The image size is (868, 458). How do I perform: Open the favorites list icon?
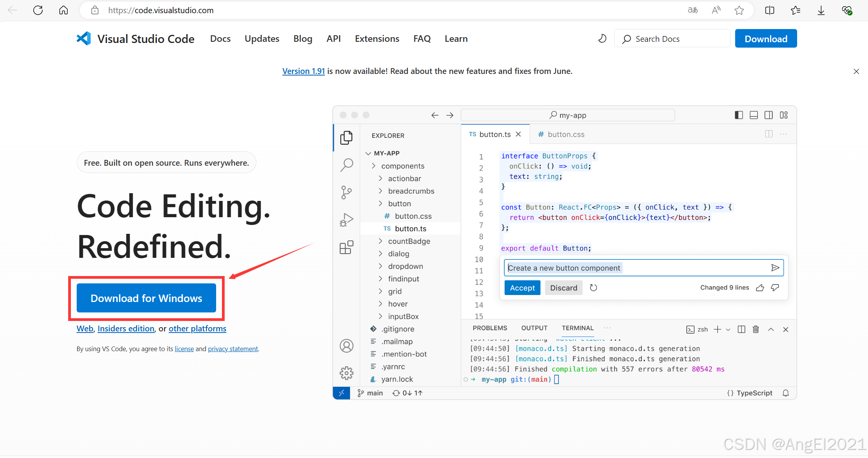click(796, 10)
